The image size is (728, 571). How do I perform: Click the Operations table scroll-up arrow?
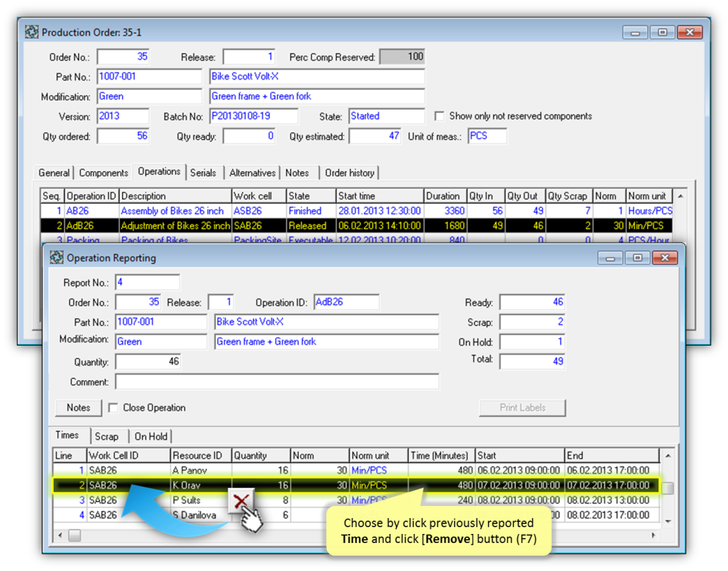(680, 196)
